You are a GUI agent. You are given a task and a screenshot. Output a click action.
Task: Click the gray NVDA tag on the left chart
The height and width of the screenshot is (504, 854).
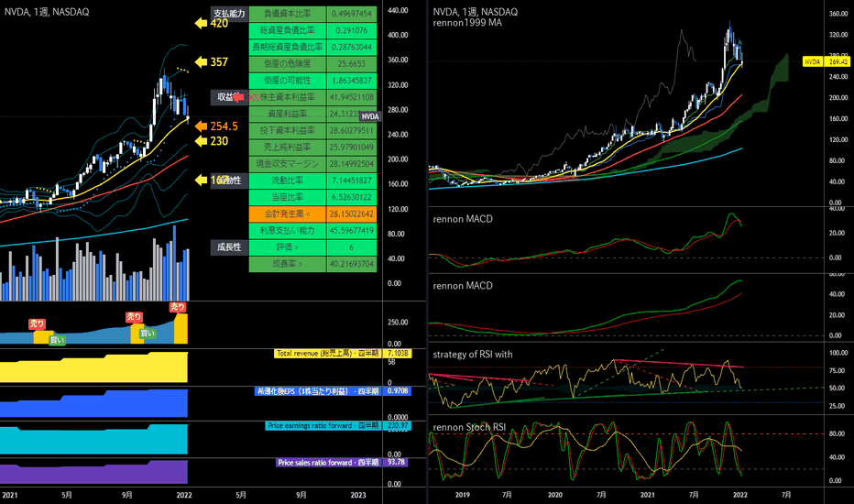(x=370, y=116)
